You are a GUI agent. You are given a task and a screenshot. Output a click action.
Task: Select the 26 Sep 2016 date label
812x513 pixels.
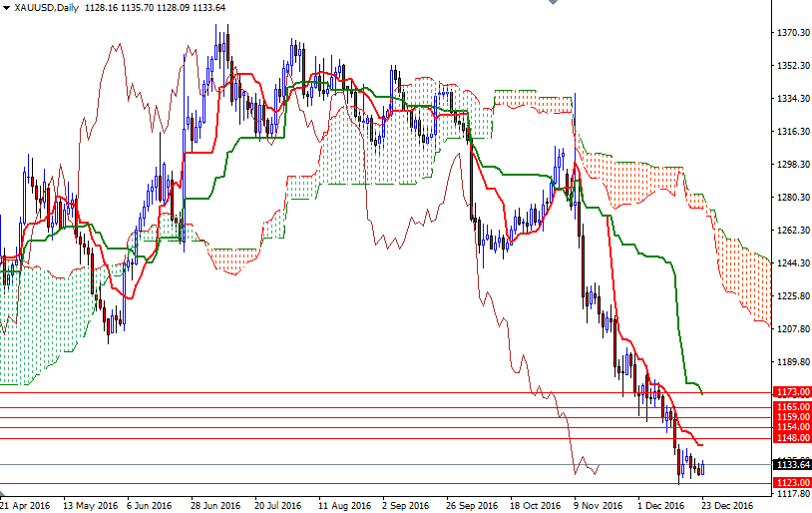(471, 506)
